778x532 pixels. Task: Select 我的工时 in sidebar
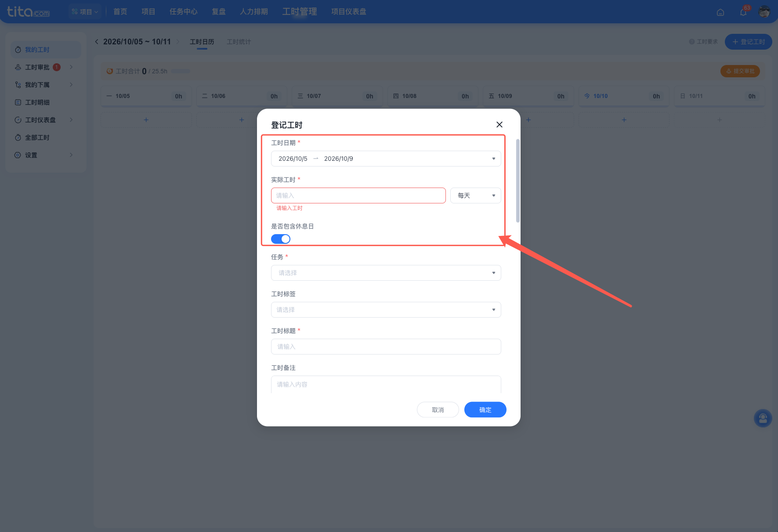coord(46,50)
